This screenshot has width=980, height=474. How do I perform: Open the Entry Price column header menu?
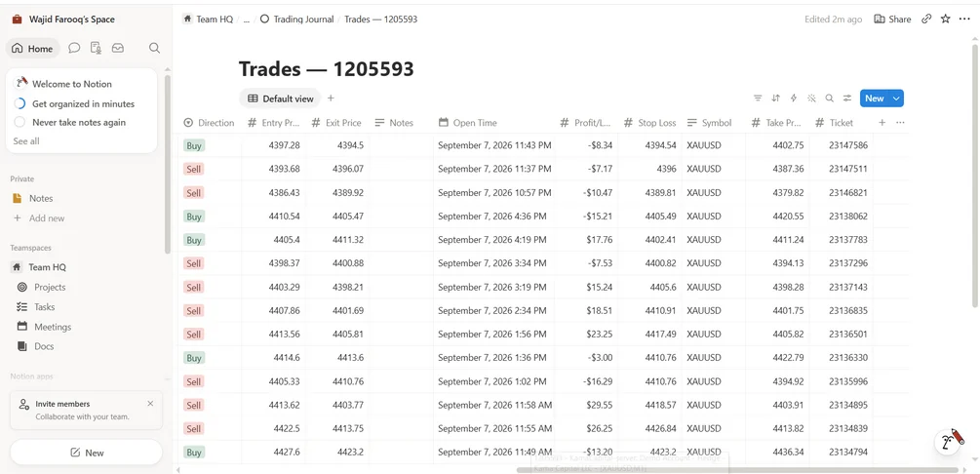[274, 123]
